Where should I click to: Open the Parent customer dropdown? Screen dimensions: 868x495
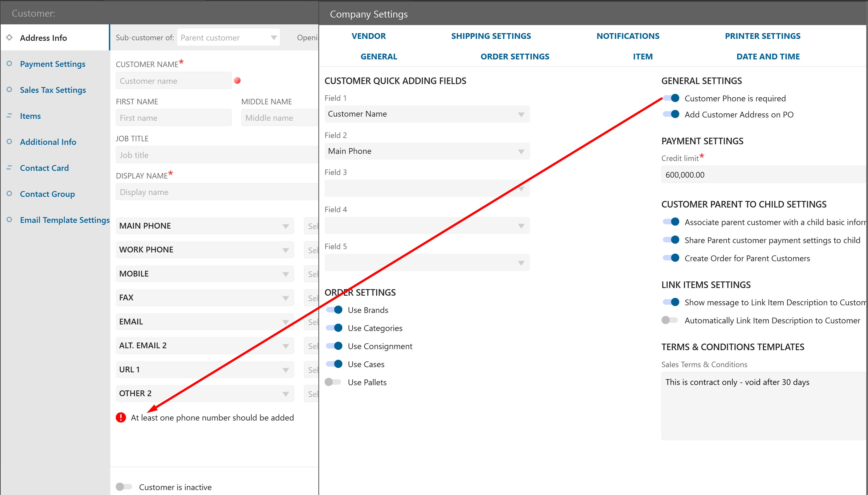228,38
